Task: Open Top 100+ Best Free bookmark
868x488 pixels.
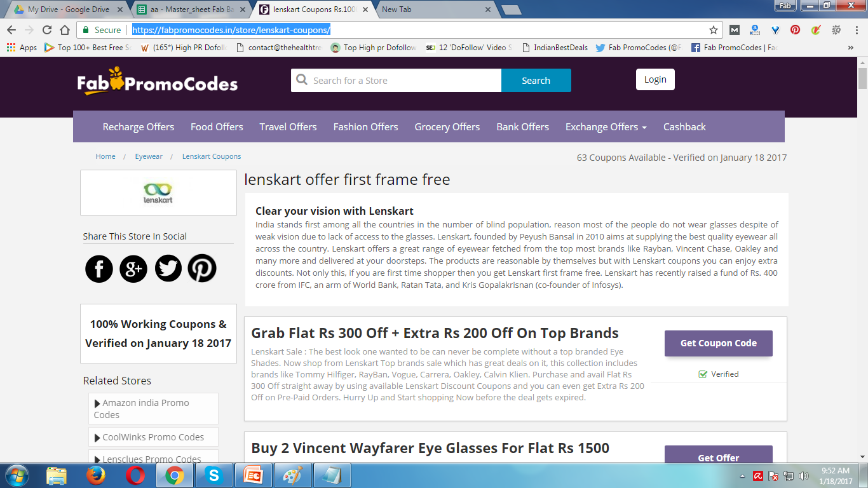Action: 88,48
